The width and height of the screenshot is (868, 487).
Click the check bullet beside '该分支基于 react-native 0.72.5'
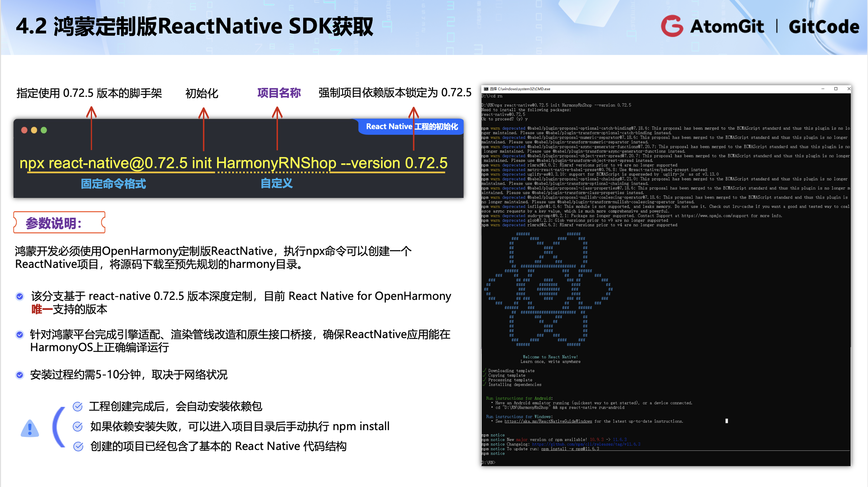point(20,296)
